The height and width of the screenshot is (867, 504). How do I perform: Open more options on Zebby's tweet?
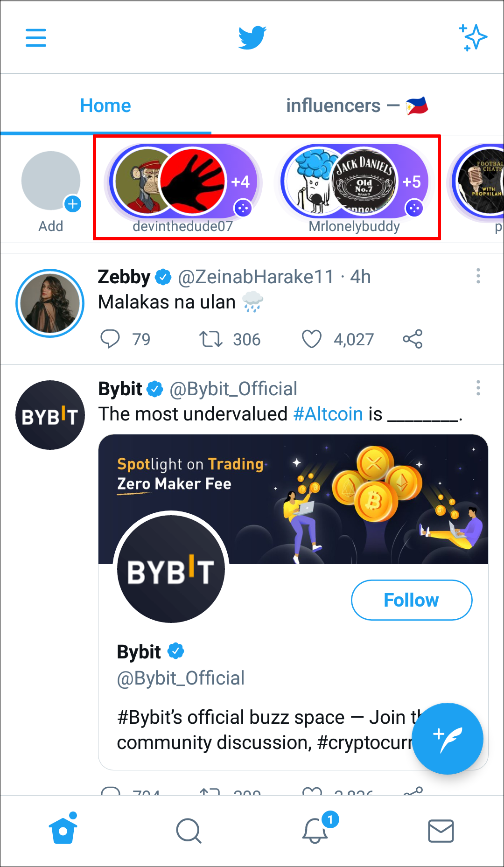pyautogui.click(x=478, y=276)
